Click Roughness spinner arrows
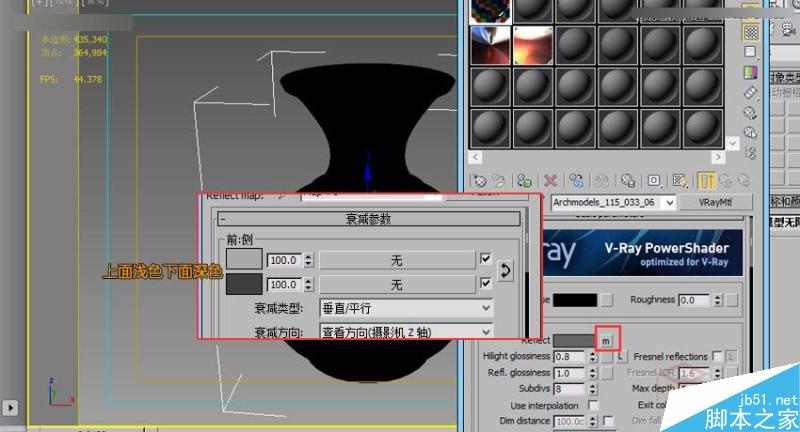Viewport: 800px width, 432px height. 717,300
